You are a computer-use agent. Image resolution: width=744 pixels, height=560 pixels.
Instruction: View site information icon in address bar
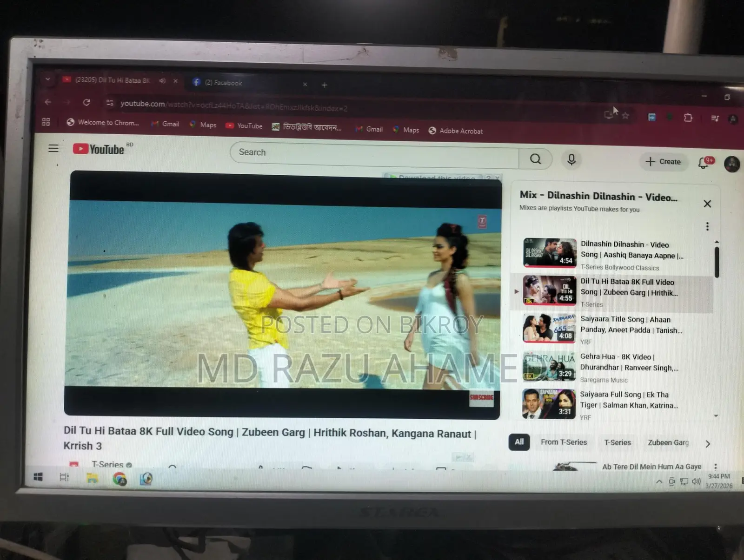(110, 103)
